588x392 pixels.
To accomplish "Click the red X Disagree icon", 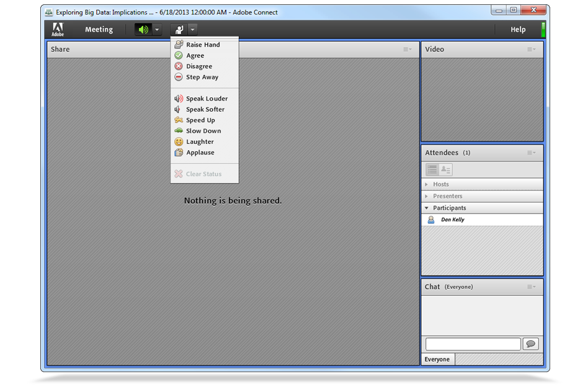I will coord(179,66).
